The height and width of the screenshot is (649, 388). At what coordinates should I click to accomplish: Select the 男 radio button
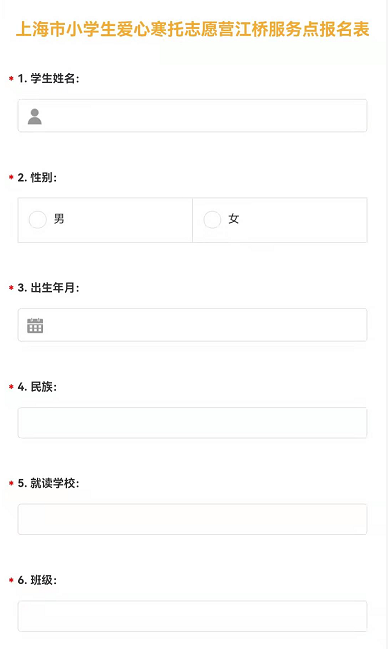pos(37,219)
